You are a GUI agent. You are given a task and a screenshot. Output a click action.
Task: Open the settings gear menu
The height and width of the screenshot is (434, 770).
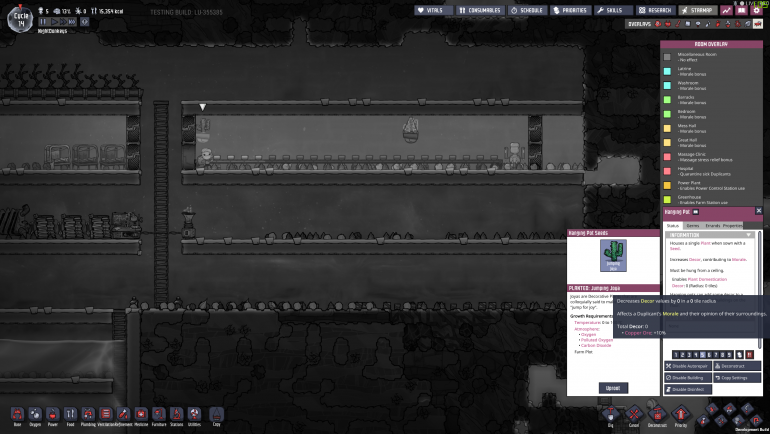(x=756, y=10)
